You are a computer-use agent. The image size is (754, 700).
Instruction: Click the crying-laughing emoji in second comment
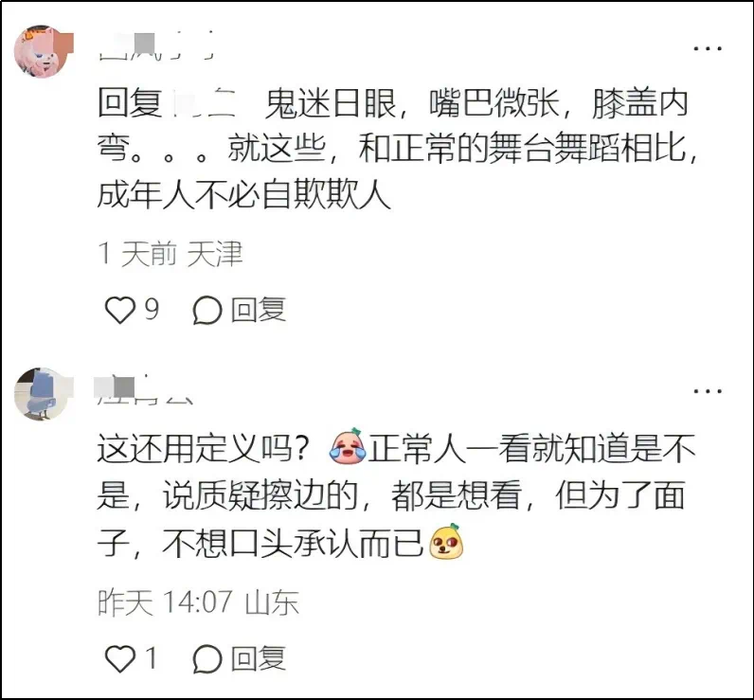coord(348,447)
